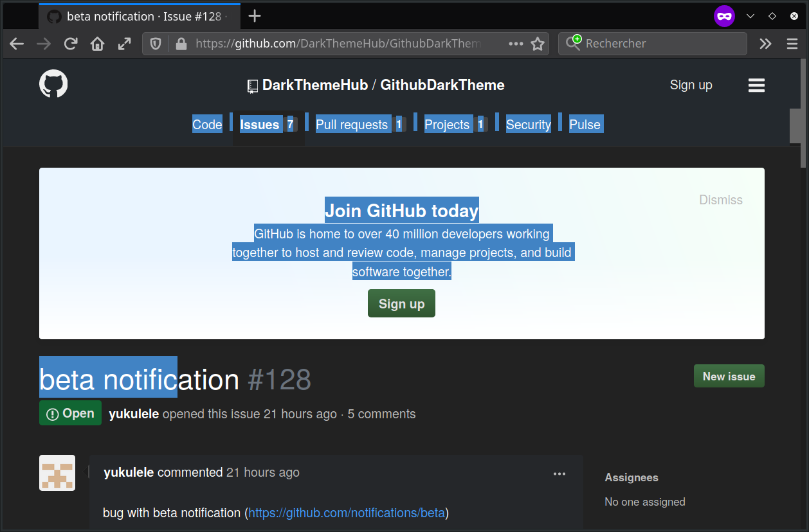Click the 'No one assigned' text
The width and height of the screenshot is (809, 532).
click(645, 502)
